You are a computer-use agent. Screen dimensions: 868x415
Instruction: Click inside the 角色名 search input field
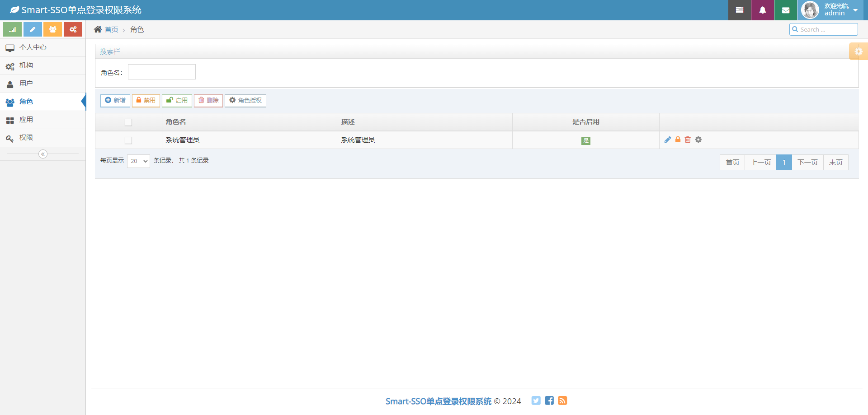coord(161,71)
